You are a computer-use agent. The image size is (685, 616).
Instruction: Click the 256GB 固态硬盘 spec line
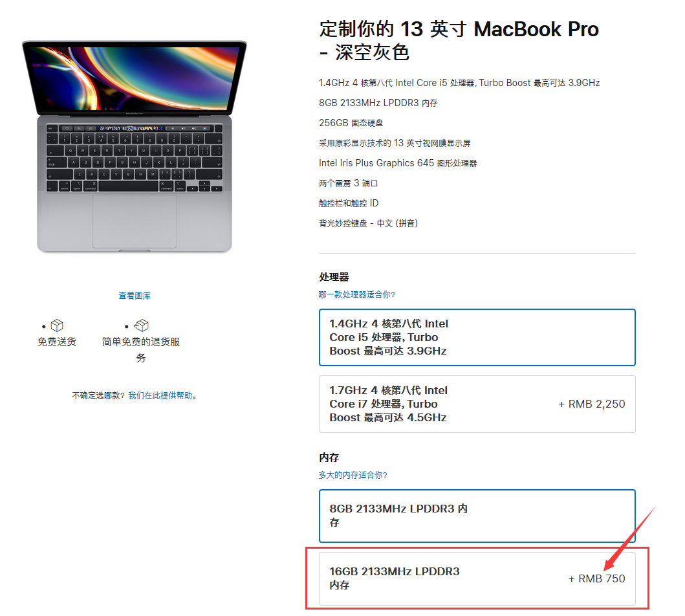click(x=351, y=123)
